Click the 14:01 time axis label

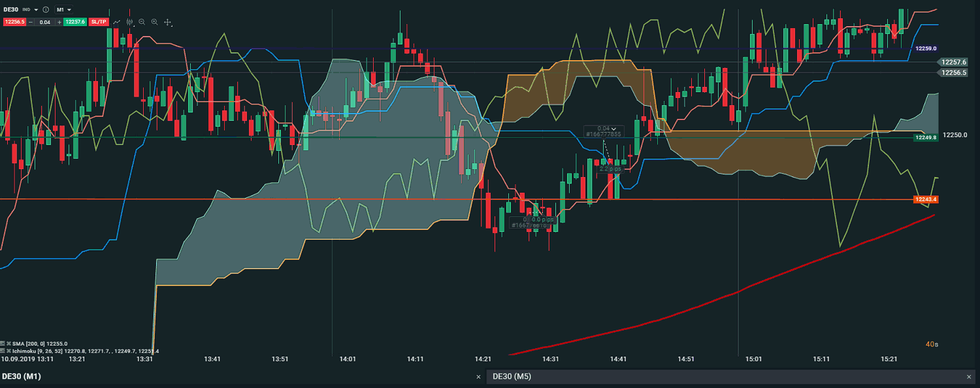coord(348,359)
